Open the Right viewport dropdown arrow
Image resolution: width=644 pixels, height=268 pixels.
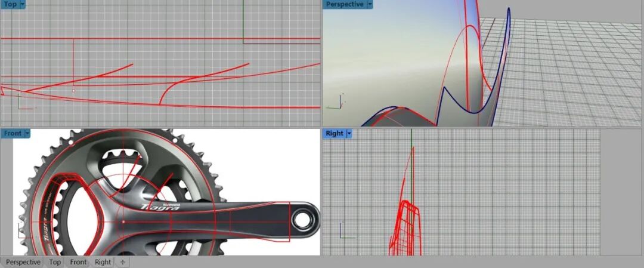tap(349, 134)
